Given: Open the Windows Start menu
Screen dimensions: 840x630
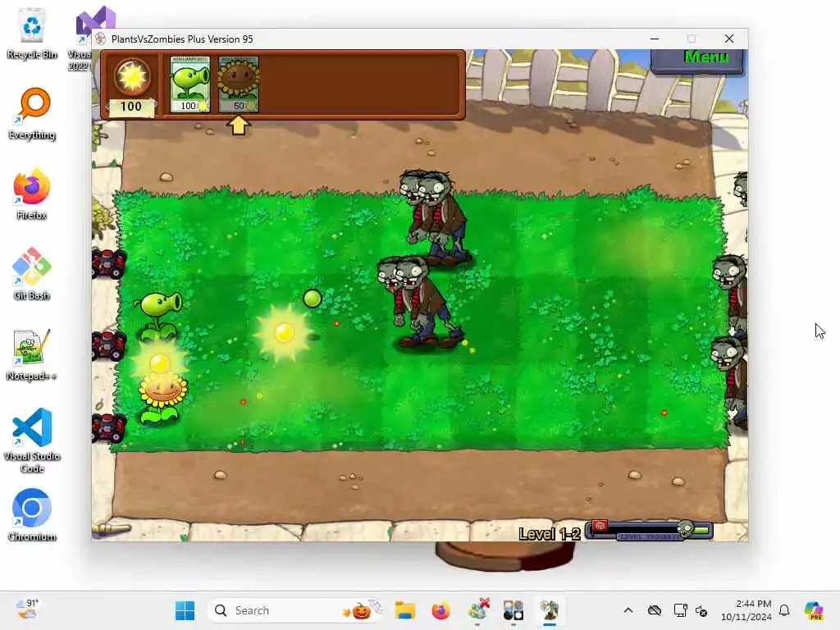Looking at the screenshot, I should 185,610.
